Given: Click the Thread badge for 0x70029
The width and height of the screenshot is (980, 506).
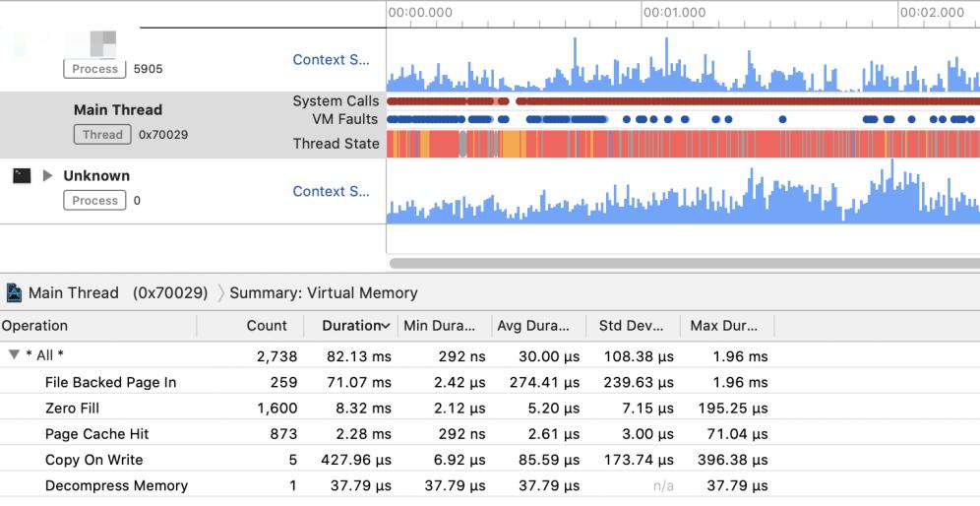Looking at the screenshot, I should (102, 135).
